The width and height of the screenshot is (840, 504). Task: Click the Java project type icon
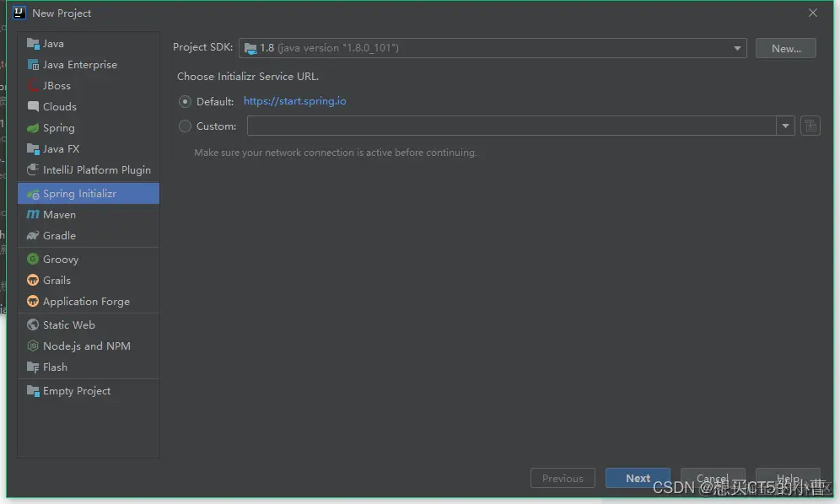tap(33, 43)
